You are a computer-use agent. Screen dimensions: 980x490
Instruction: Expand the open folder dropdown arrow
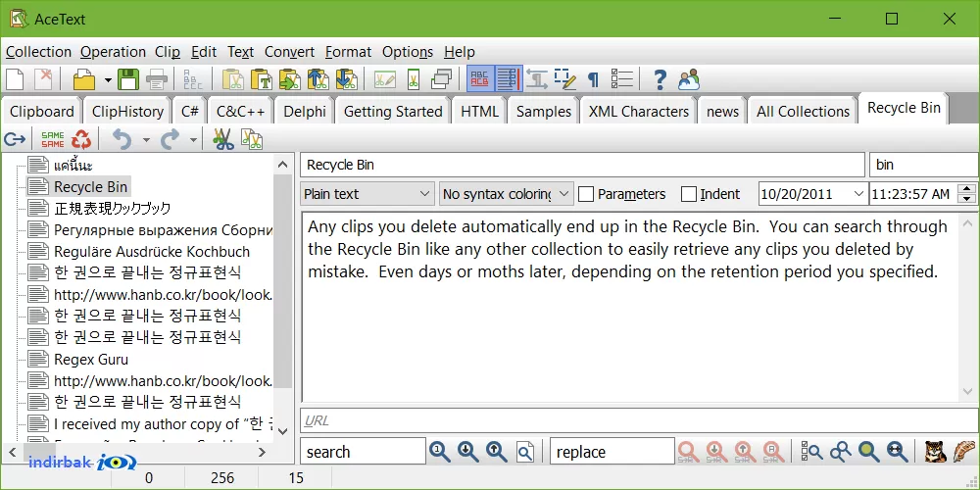point(108,80)
